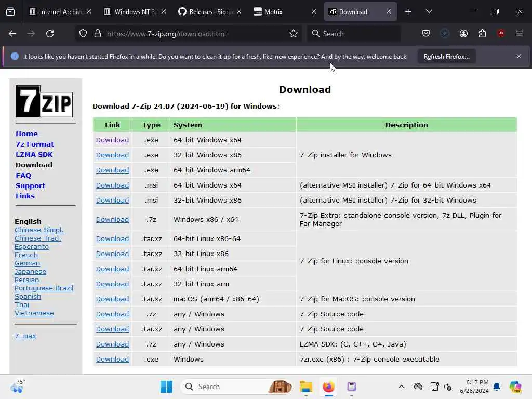
Task: Open the 7-max link
Action: tap(25, 336)
